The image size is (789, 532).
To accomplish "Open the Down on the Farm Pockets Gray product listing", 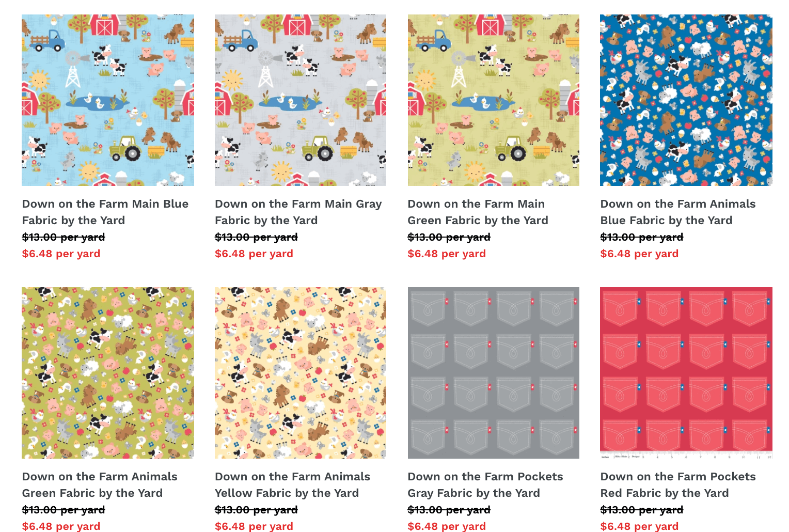I will pyautogui.click(x=485, y=484).
